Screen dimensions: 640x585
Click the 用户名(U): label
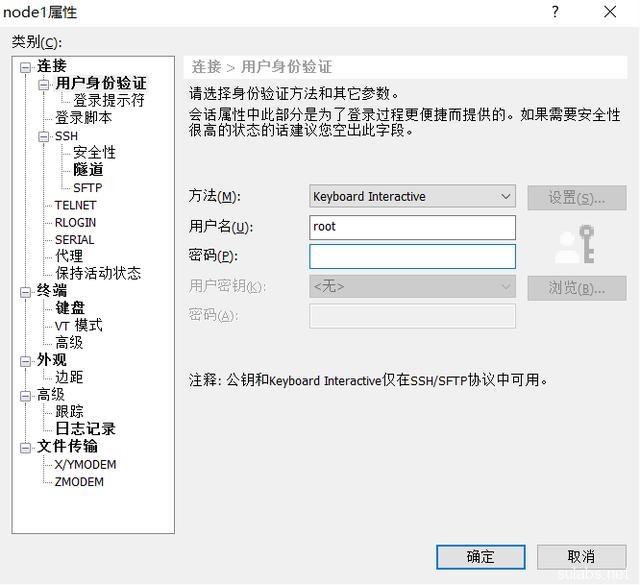tap(221, 227)
